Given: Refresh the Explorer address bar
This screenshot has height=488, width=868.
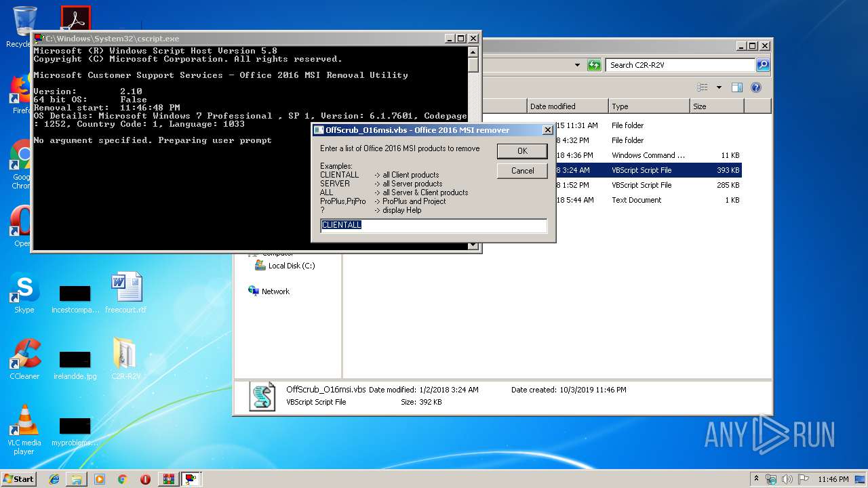Looking at the screenshot, I should click(595, 65).
